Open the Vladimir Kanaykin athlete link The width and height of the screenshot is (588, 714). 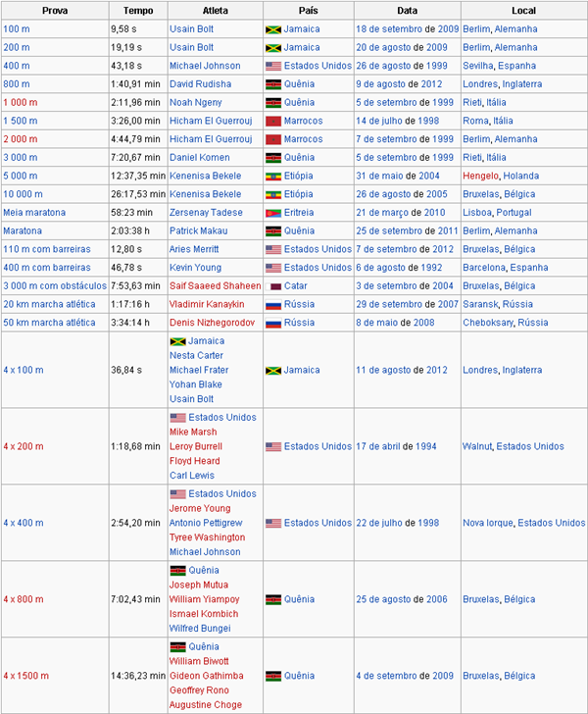click(x=207, y=304)
